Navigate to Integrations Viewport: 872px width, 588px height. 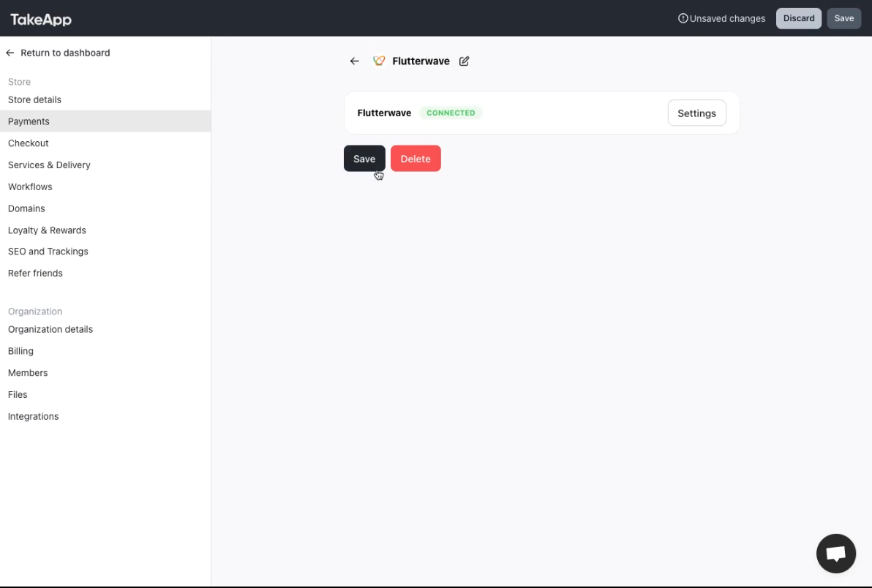33,415
